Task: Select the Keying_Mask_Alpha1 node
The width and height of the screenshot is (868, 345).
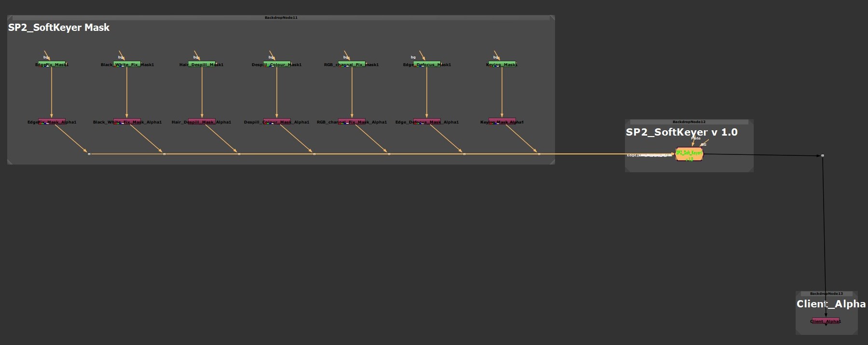Action: 502,122
